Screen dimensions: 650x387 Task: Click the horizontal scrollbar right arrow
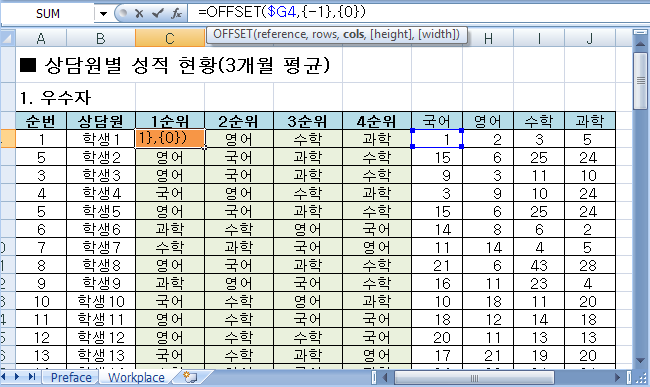618,377
